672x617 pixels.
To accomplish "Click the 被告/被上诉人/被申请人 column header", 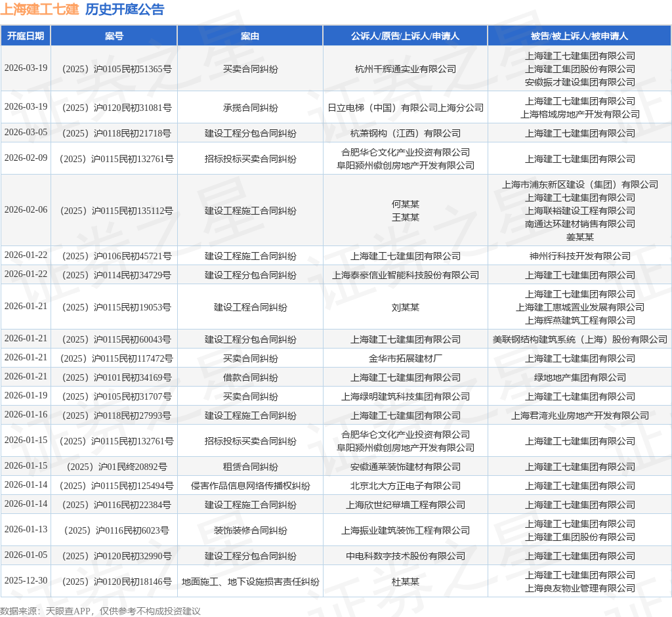I will tap(579, 36).
